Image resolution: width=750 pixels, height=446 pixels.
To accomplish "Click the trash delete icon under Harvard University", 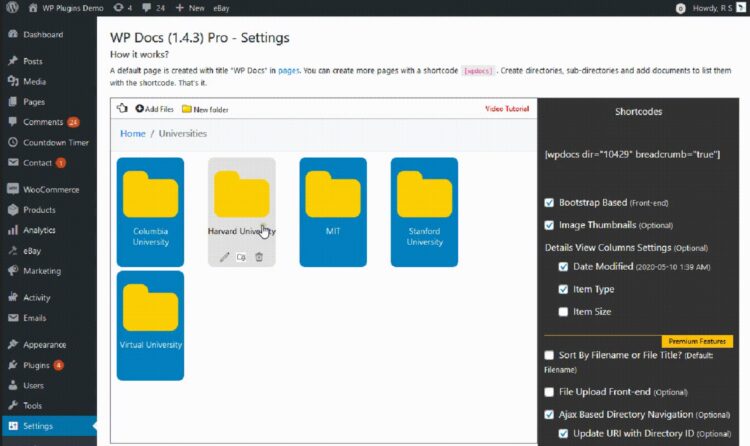I will point(259,257).
